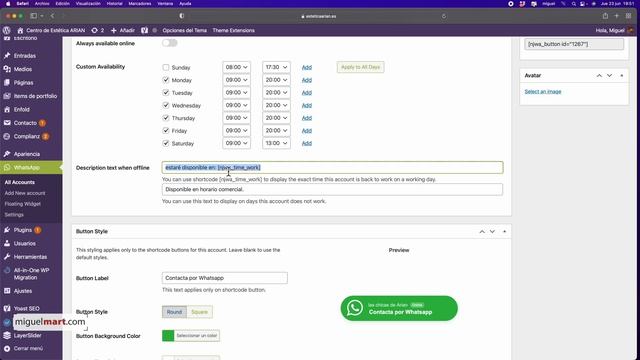
Task: Uncheck the Friday availability checkbox
Action: pos(166,131)
